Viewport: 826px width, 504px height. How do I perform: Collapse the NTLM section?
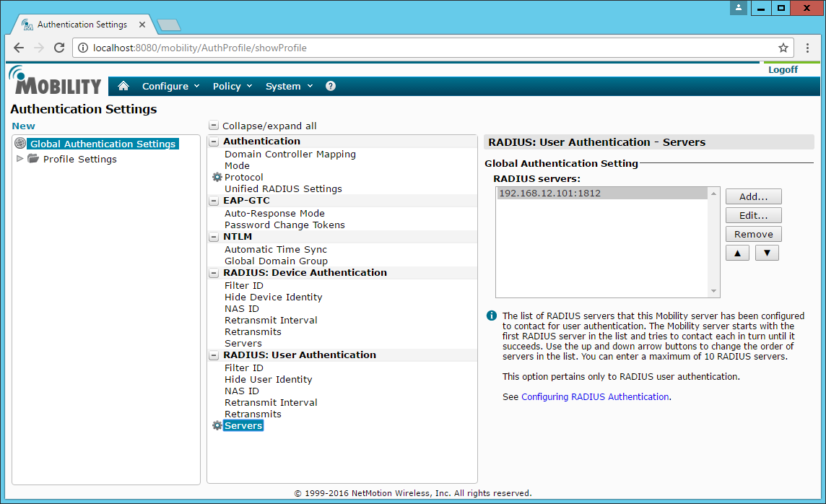pos(214,237)
